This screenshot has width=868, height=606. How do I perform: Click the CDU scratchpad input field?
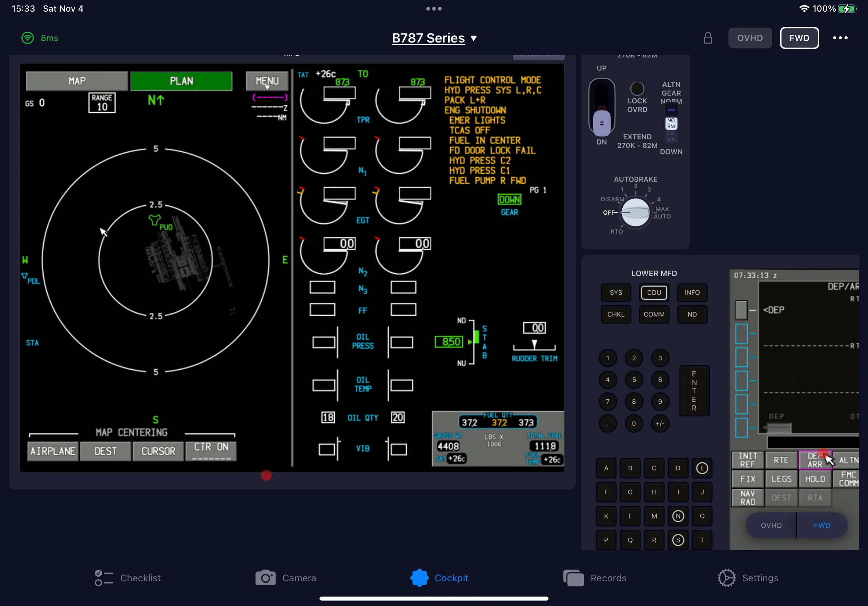click(813, 442)
